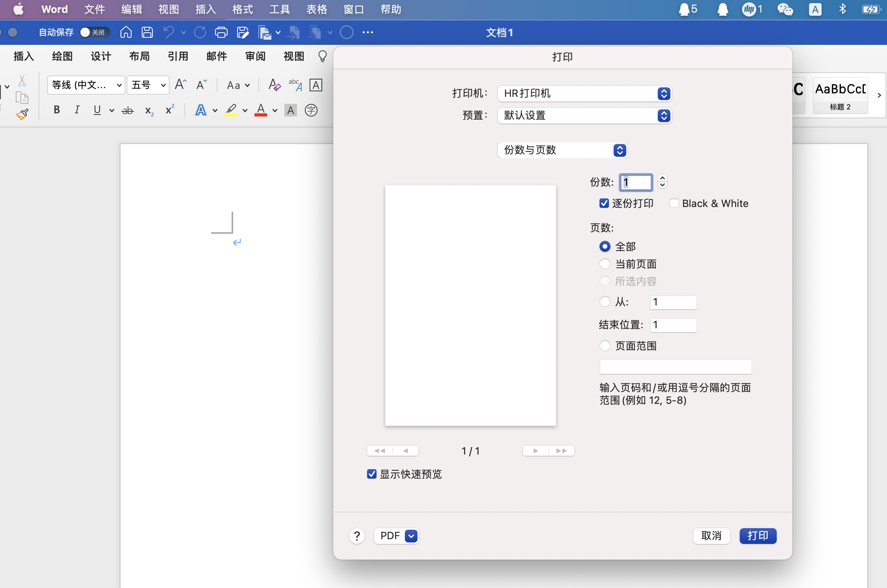Screen dimensions: 887x588
Task: Click the printer icon in quick toolbar
Action: pyautogui.click(x=221, y=32)
